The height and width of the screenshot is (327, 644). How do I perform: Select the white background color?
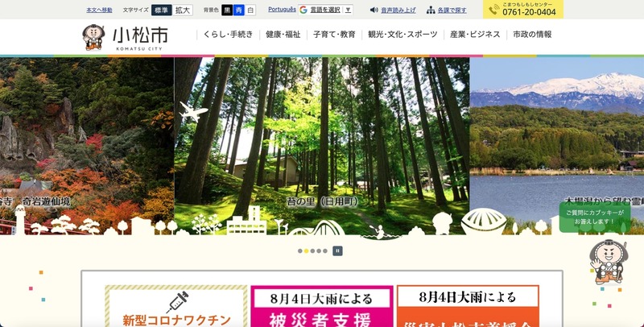(250, 10)
